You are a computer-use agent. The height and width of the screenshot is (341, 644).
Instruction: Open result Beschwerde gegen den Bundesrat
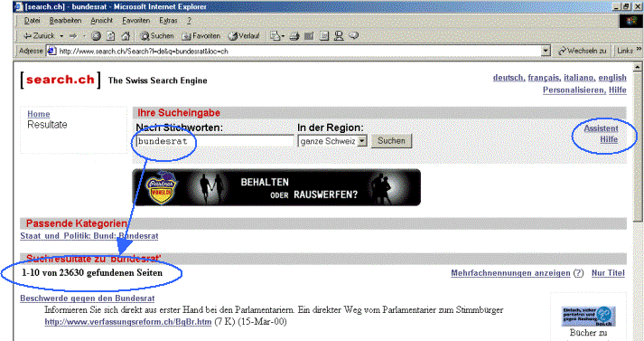(87, 298)
